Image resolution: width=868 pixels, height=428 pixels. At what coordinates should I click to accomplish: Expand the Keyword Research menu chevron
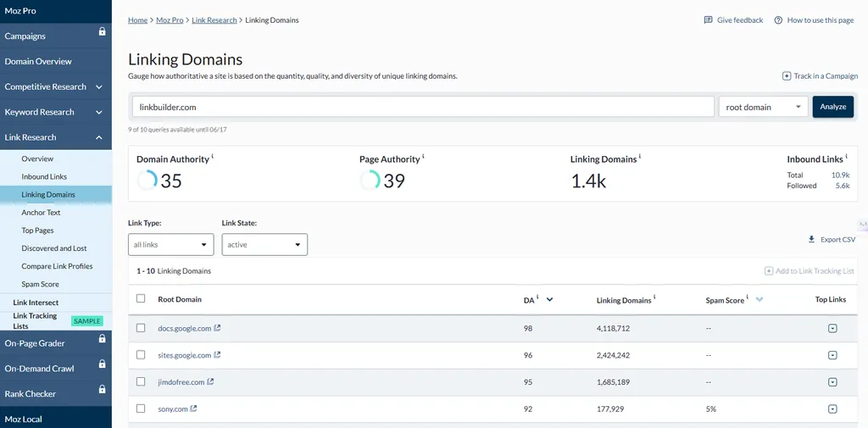coord(99,113)
